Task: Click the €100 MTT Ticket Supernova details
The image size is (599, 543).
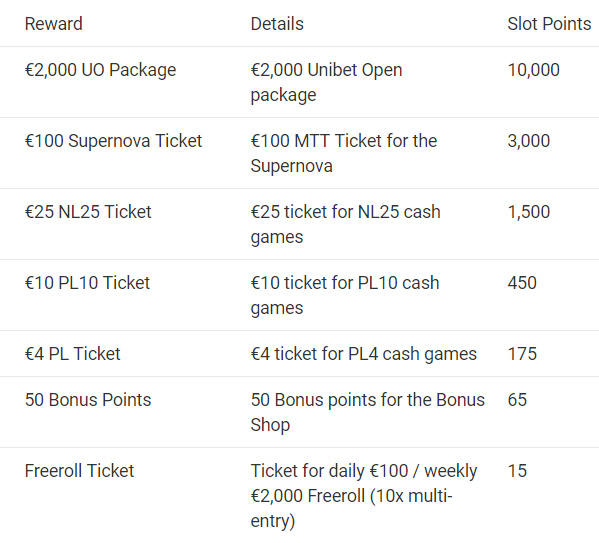Action: coord(344,153)
